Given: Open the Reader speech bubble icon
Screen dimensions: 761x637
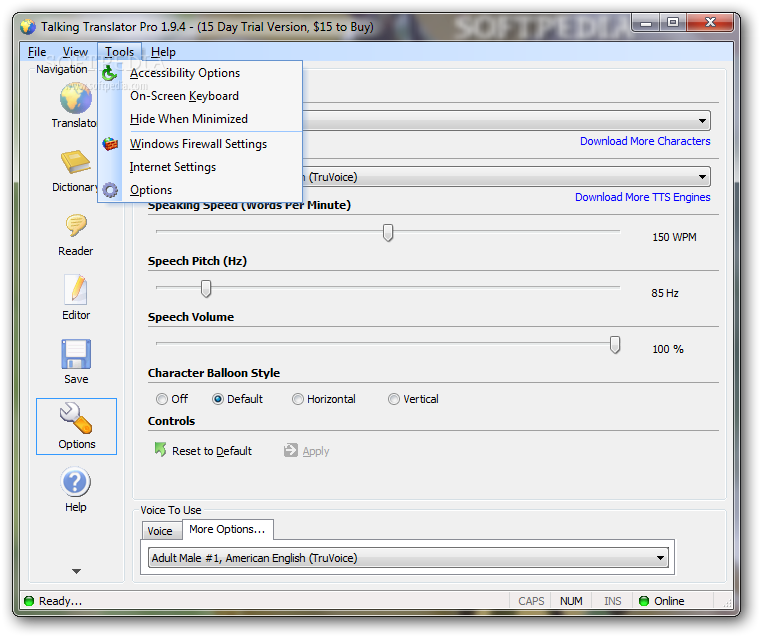Looking at the screenshot, I should click(76, 226).
